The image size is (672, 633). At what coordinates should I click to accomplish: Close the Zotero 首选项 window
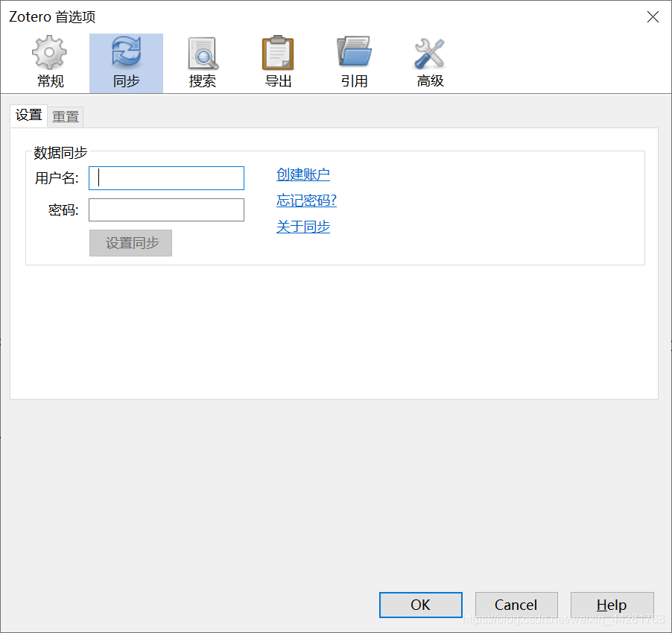click(653, 16)
